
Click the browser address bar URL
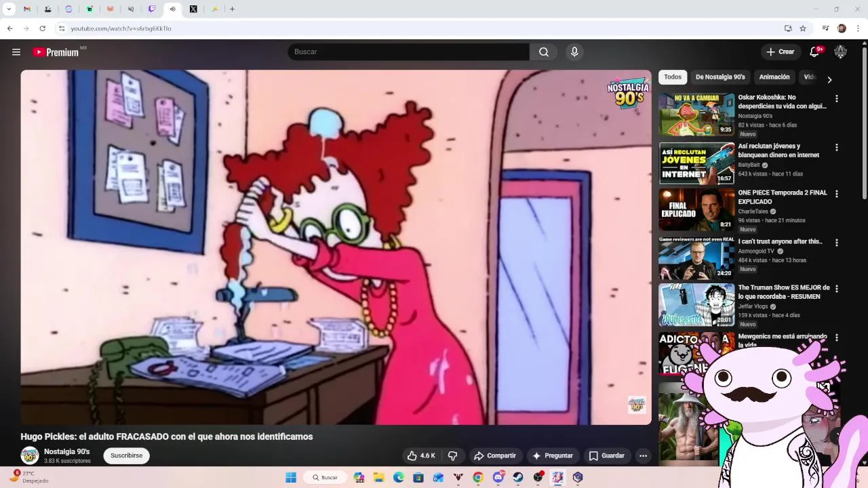point(121,28)
